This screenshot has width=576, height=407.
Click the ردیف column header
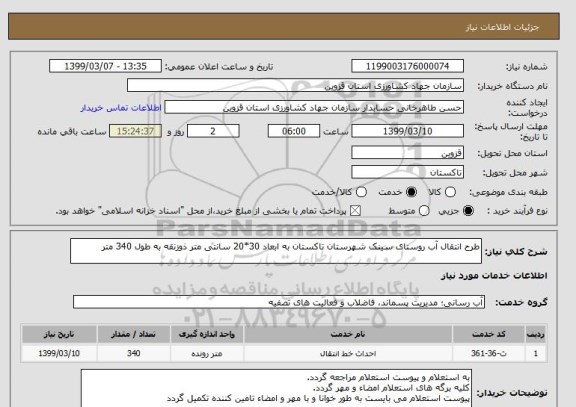(x=536, y=334)
